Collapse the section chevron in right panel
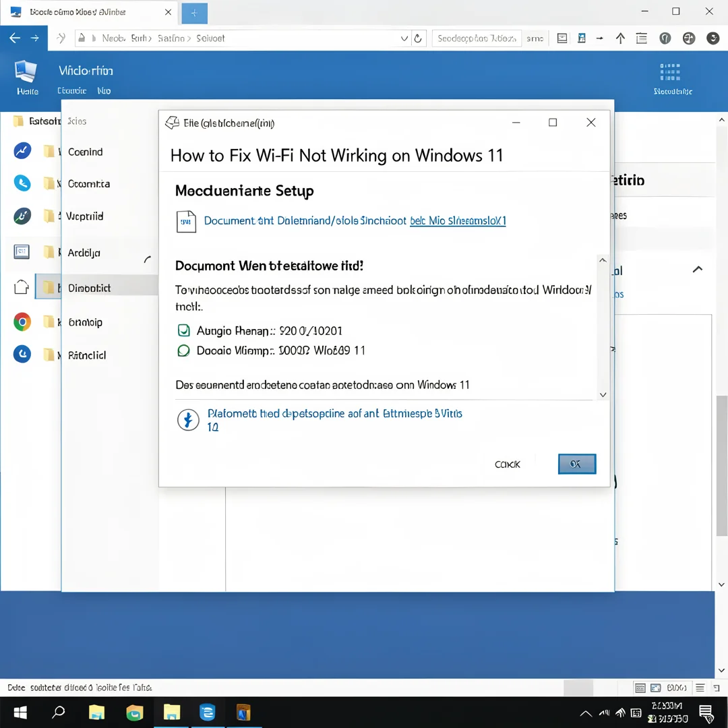This screenshot has width=728, height=728. (698, 269)
